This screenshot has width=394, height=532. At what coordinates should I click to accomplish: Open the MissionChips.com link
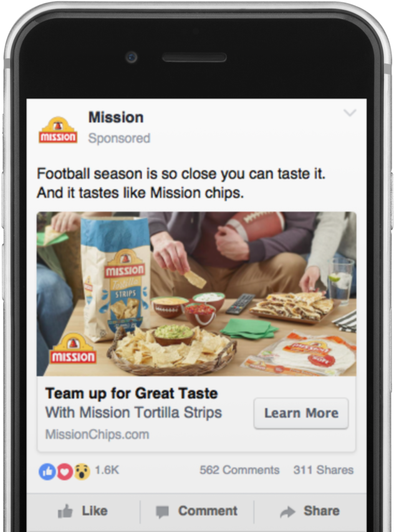(x=97, y=434)
